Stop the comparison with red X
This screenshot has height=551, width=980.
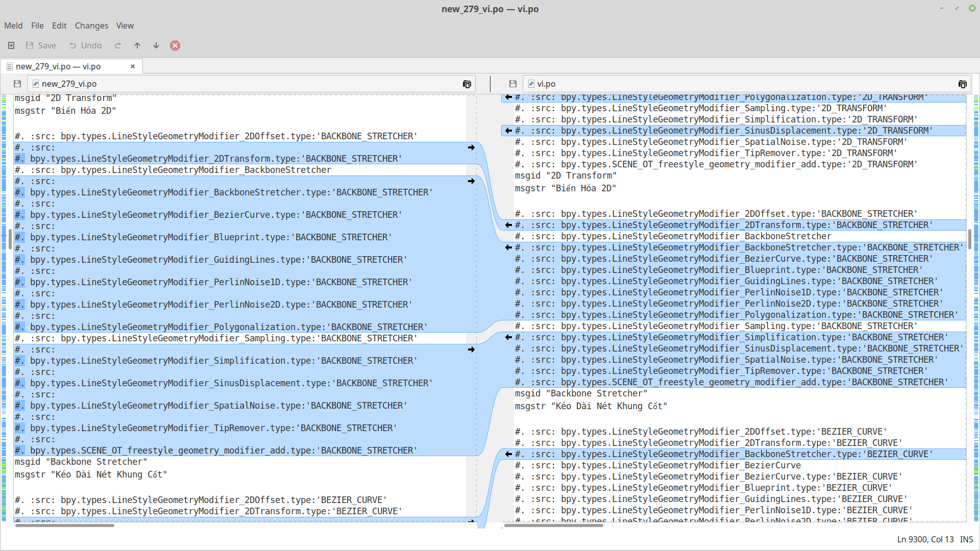click(x=175, y=45)
